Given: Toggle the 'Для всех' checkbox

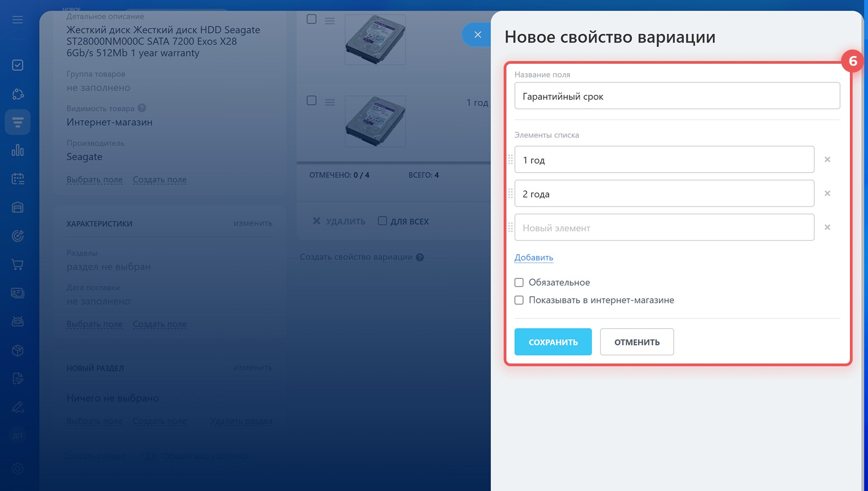Looking at the screenshot, I should tap(382, 221).
